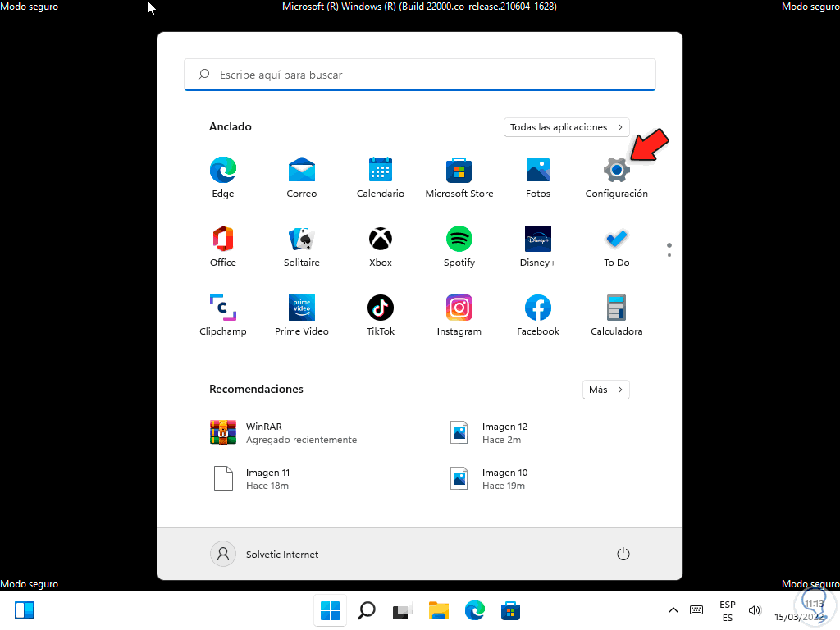This screenshot has height=630, width=840.
Task: Open the To Do app
Action: tap(617, 246)
